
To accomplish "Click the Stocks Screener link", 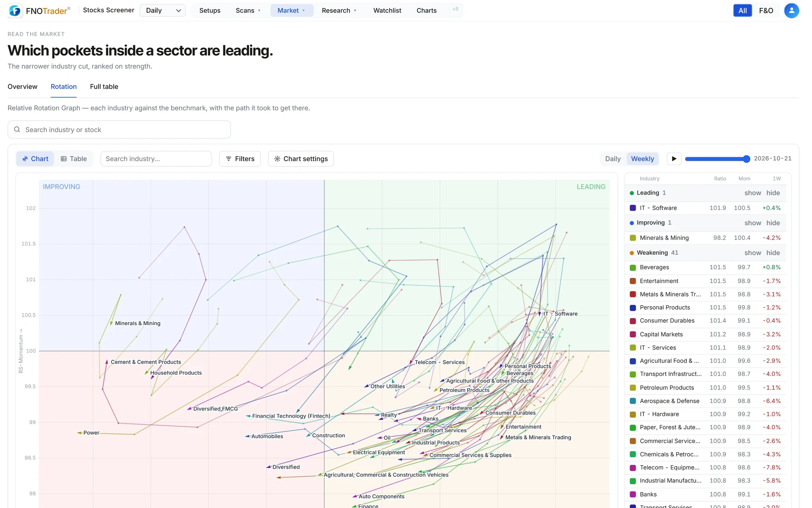I will (109, 10).
